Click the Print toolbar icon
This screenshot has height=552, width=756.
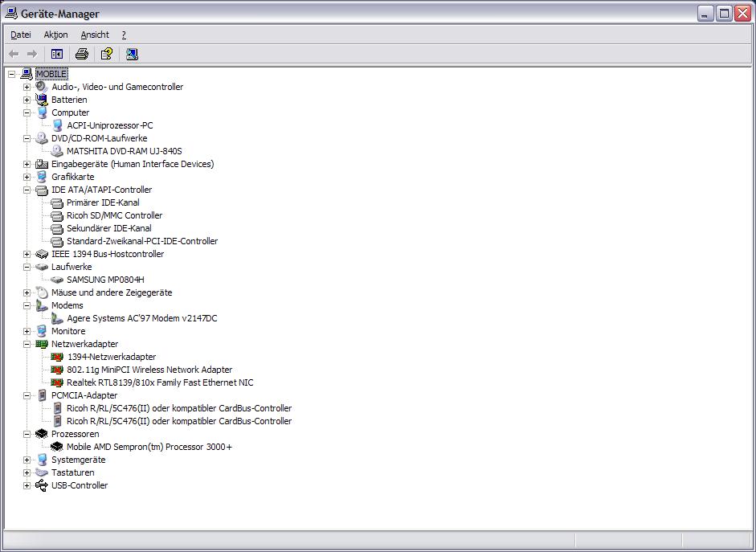[x=82, y=54]
